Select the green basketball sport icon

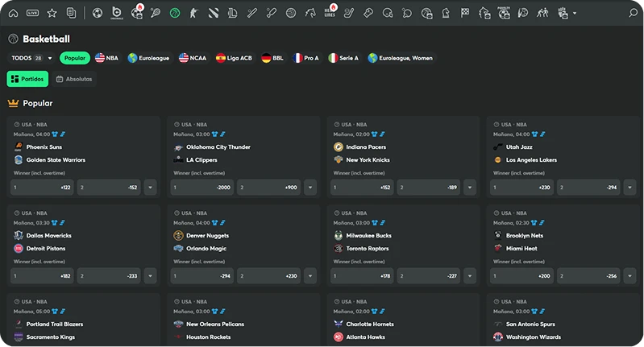pos(175,13)
